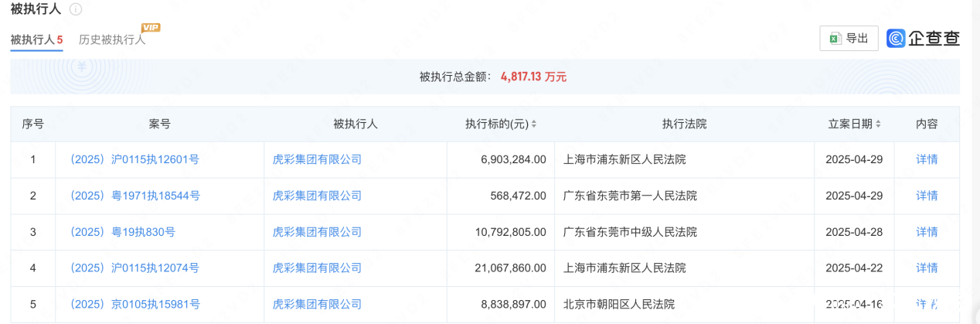The width and height of the screenshot is (980, 324).
Task: View 详情 for the 沪0115执12601号 case
Action: 927,159
